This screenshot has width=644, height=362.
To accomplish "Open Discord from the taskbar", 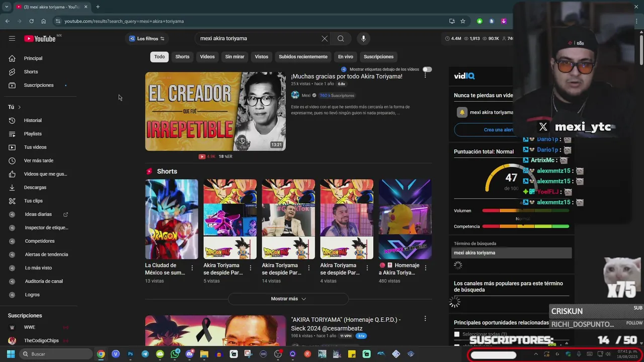I will 189,354.
